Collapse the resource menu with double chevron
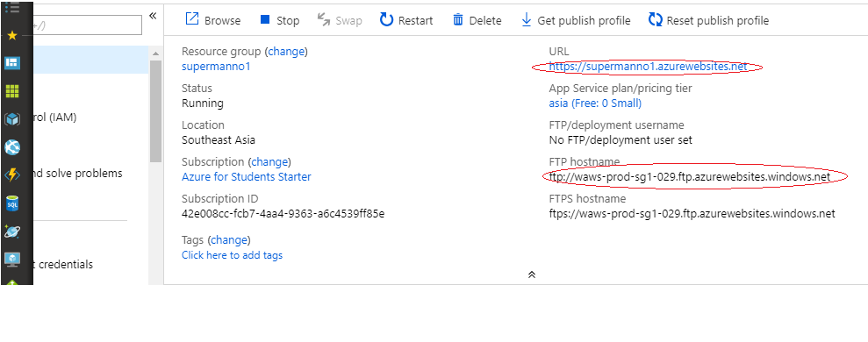The height and width of the screenshot is (342, 868). pyautogui.click(x=153, y=16)
